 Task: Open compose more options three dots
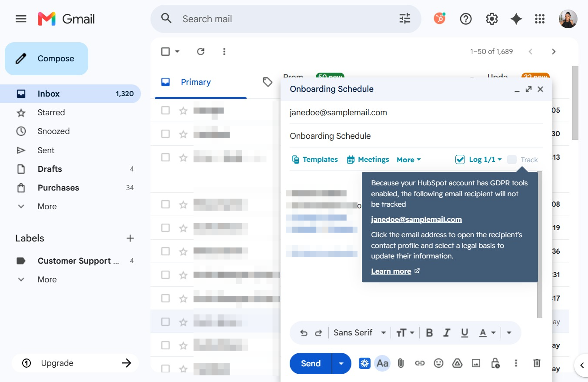coord(516,363)
